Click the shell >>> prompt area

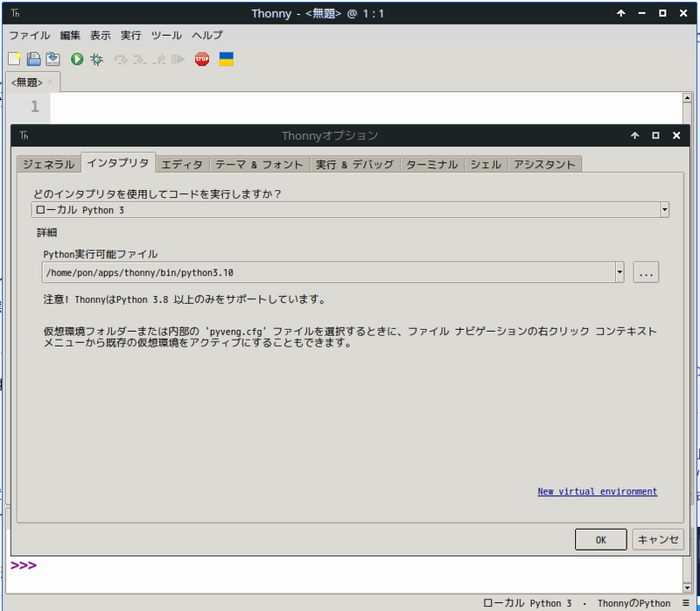click(24, 565)
